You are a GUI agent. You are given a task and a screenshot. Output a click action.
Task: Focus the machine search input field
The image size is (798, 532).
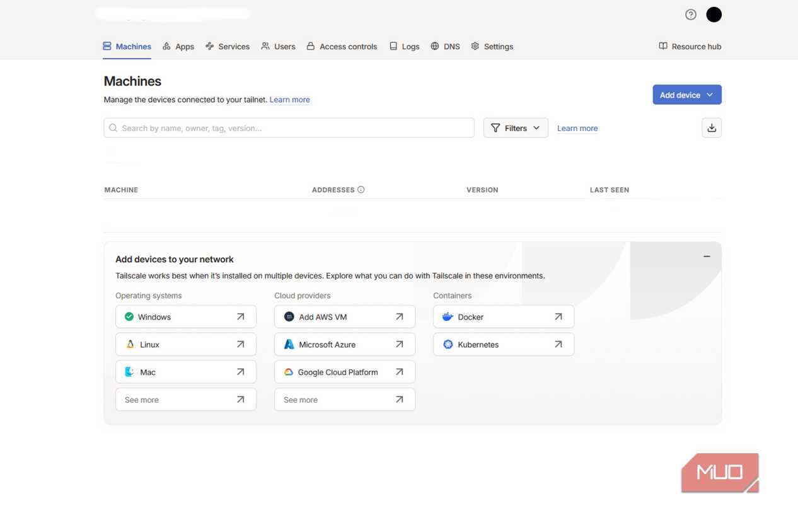tap(289, 128)
